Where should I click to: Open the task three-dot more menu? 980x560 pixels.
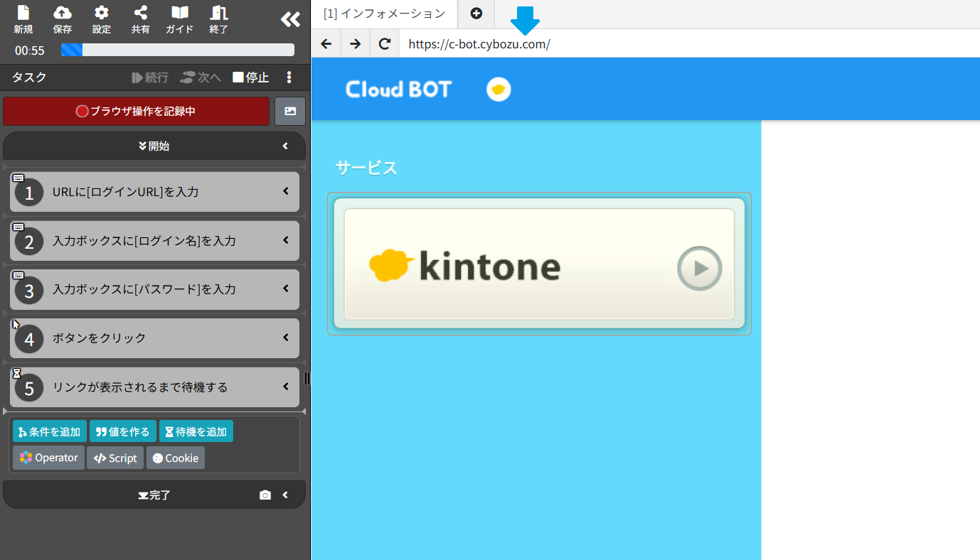(x=289, y=77)
